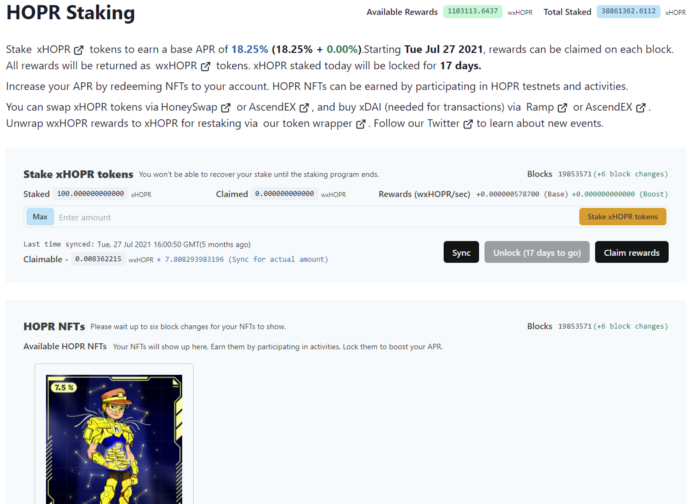Click the Tue Jul 27 2021 start date
This screenshot has width=700, height=504.
tap(444, 50)
